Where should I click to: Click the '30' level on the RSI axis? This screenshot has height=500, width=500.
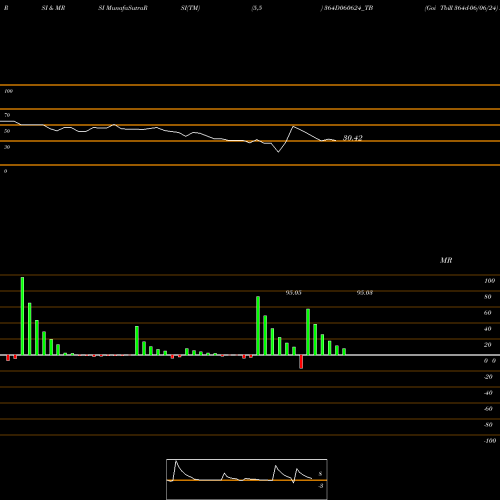click(x=7, y=147)
